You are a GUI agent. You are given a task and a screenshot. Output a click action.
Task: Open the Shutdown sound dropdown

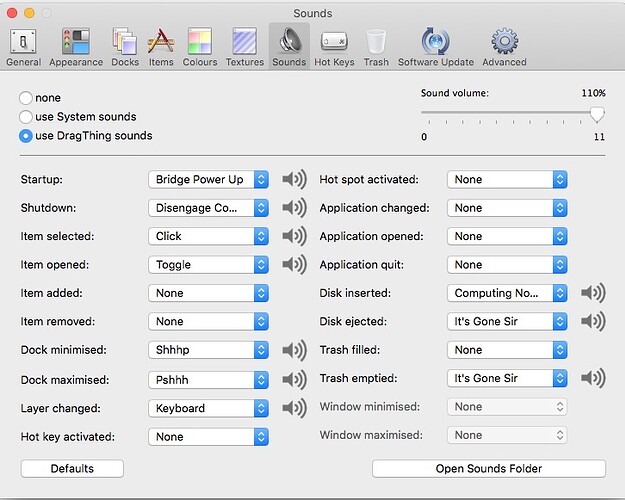coord(208,208)
